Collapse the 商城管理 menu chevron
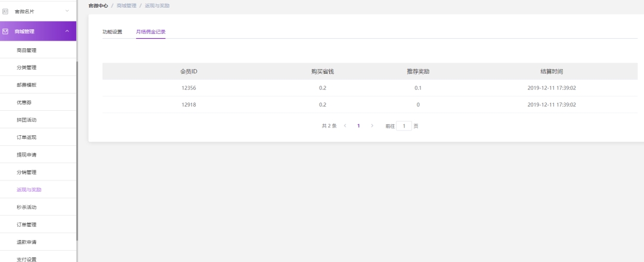 (x=67, y=31)
